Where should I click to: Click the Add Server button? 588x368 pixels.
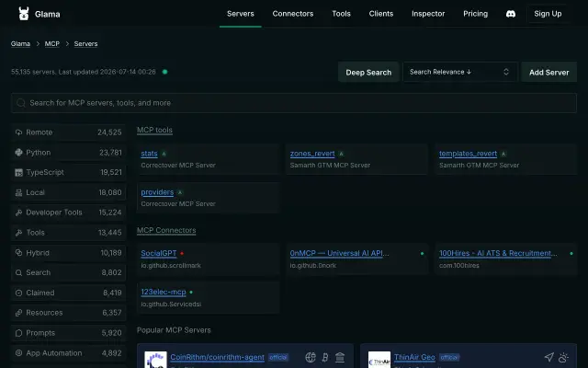click(549, 72)
